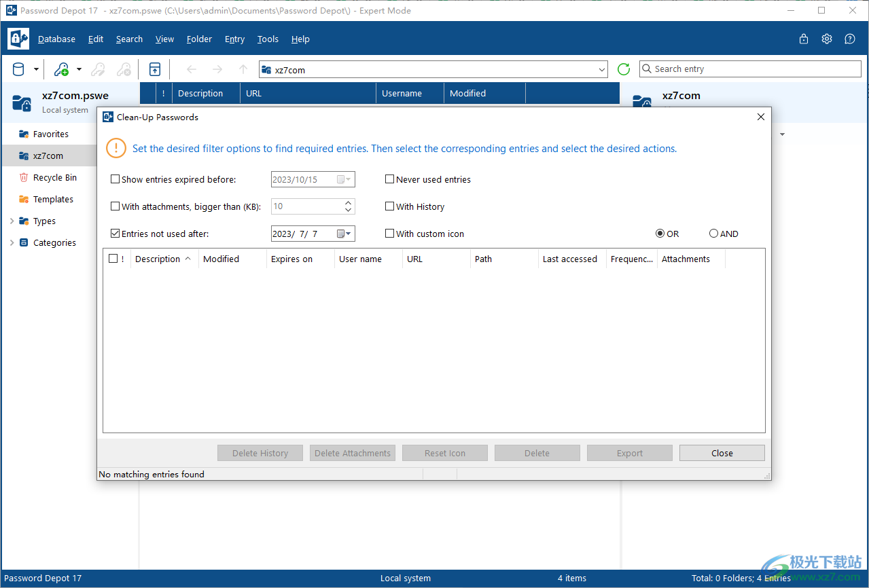Click the Recycle Bin trash icon

click(24, 177)
